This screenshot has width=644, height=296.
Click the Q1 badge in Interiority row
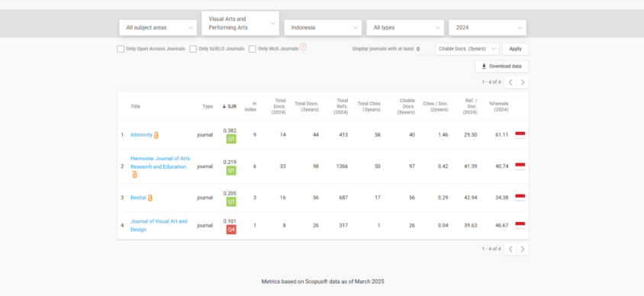point(231,139)
